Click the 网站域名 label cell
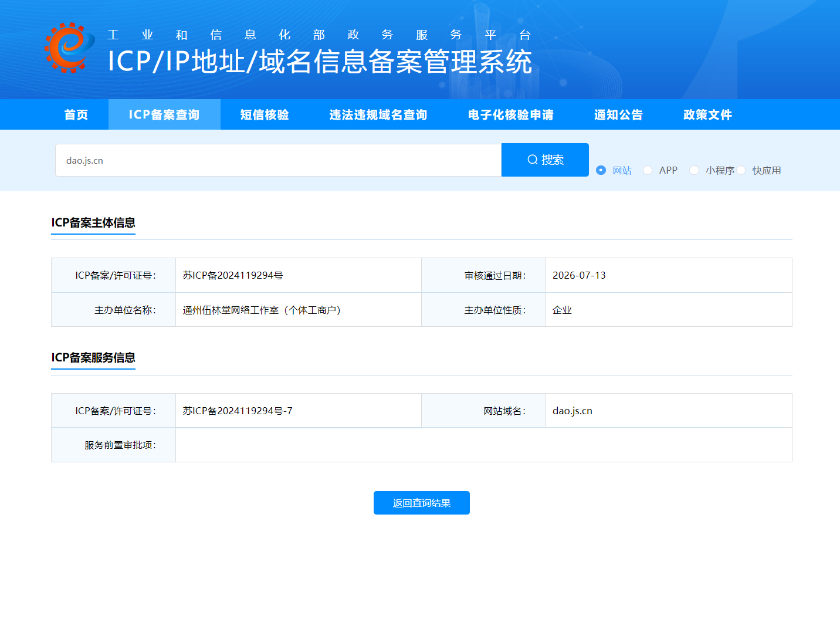The height and width of the screenshot is (636, 840). [x=483, y=411]
